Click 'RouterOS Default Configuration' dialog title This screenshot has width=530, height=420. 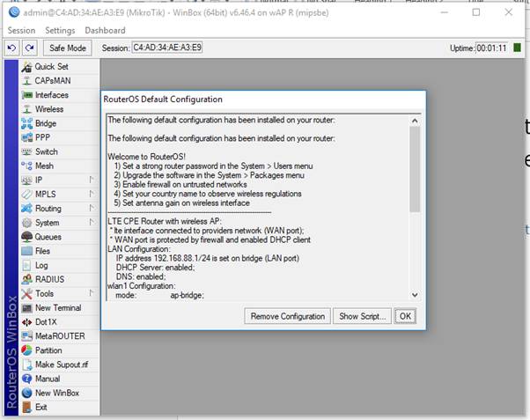[163, 99]
